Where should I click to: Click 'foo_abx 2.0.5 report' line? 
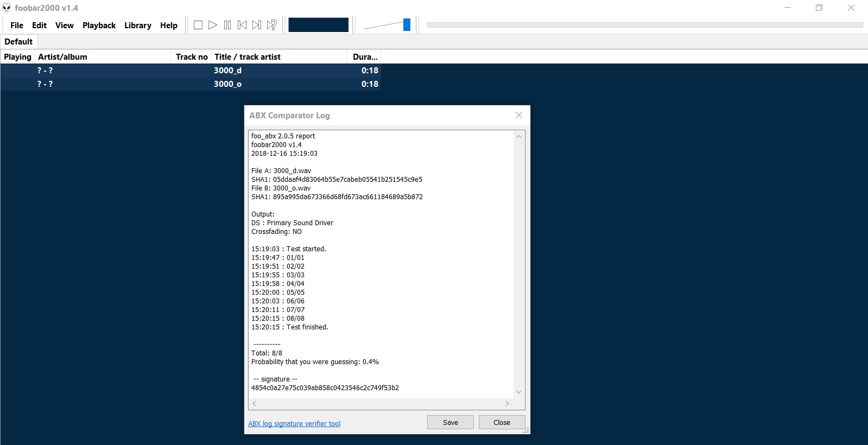click(283, 136)
